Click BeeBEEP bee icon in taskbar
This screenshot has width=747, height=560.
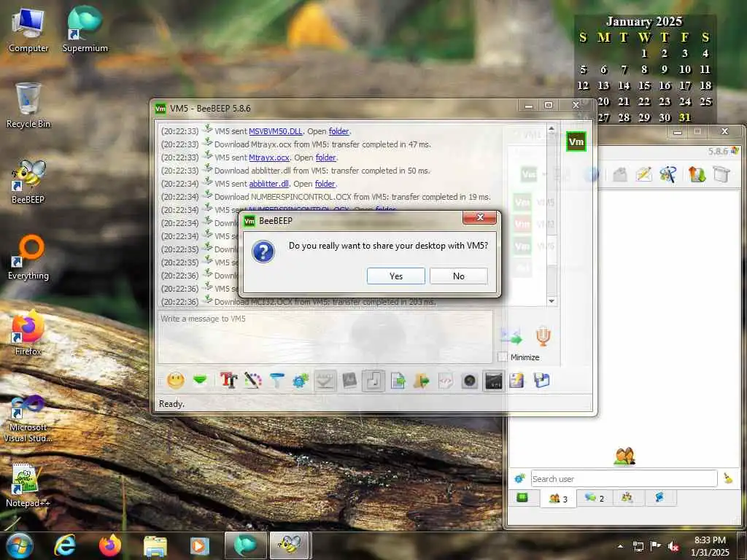(x=290, y=545)
